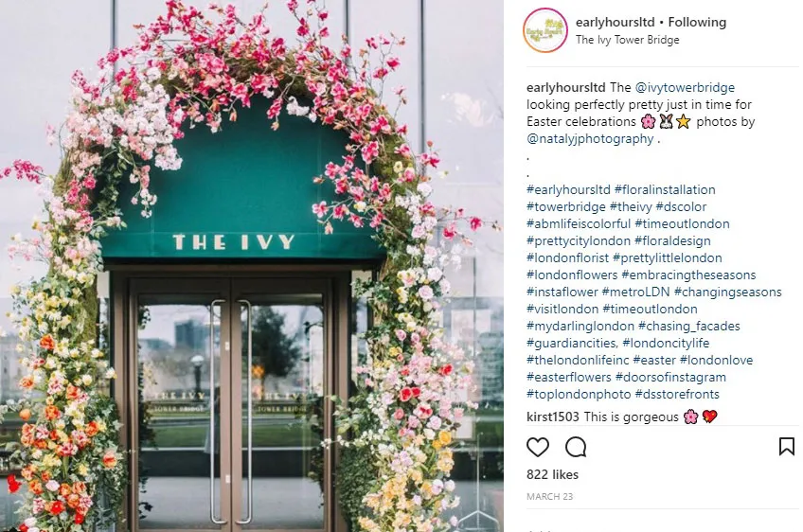803x532 pixels.
Task: Save the post with the bookmark icon
Action: click(787, 447)
